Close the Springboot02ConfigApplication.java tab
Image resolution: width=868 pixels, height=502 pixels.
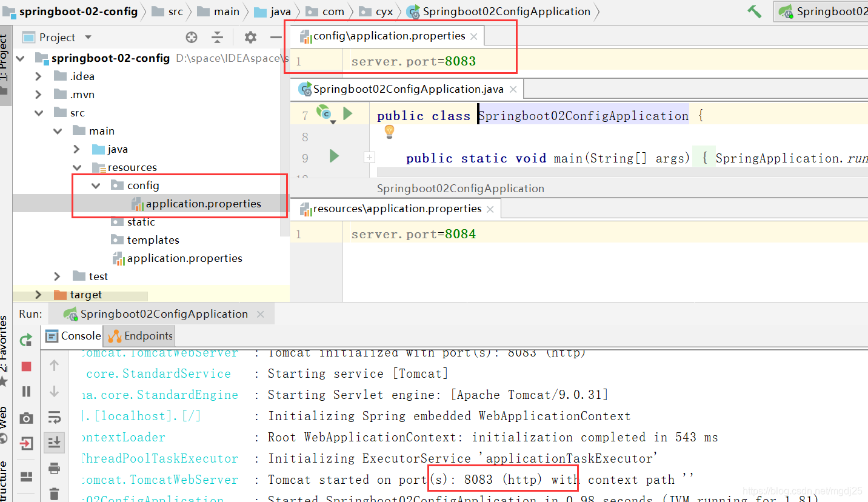click(513, 90)
